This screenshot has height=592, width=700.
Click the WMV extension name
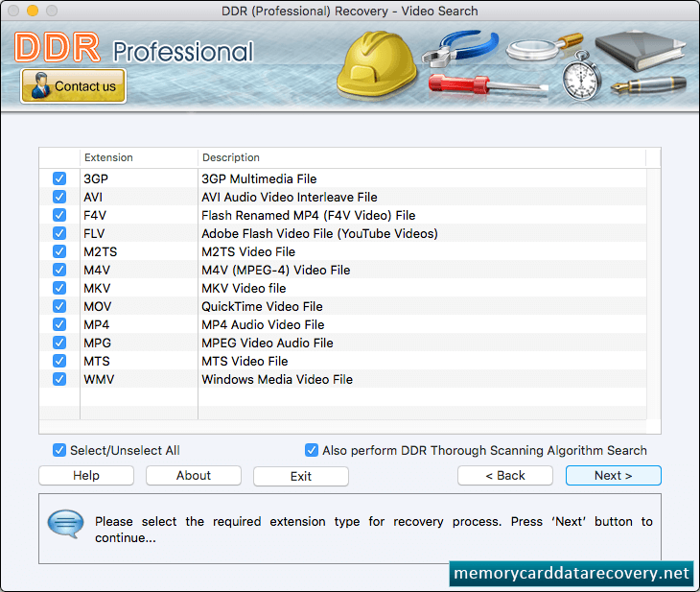[x=99, y=379]
